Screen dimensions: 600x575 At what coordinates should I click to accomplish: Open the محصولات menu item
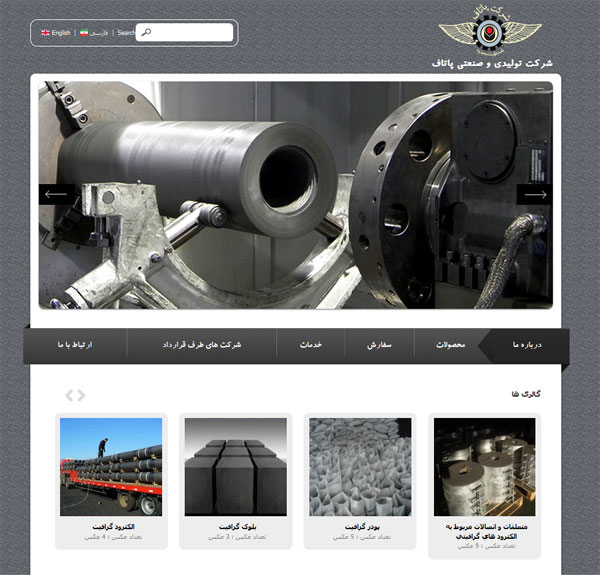pyautogui.click(x=450, y=345)
